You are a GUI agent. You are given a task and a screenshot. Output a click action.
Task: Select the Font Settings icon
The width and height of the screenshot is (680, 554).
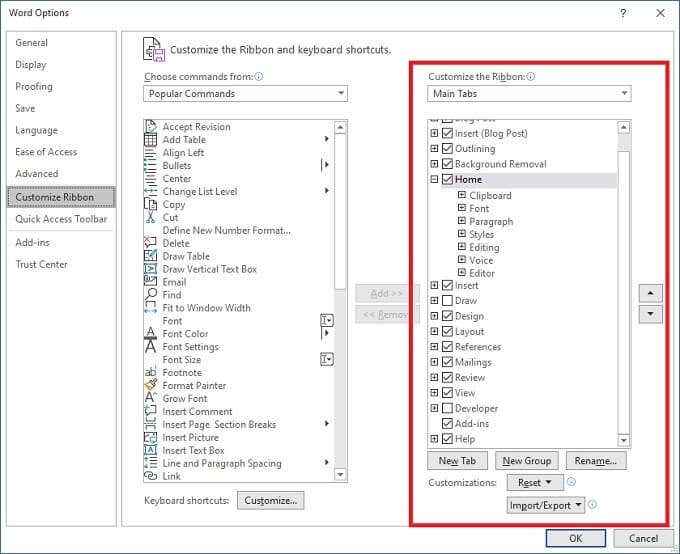[150, 347]
